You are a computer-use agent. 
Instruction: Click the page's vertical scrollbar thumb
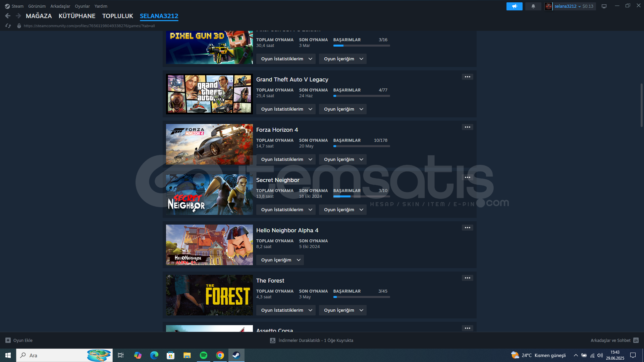pos(642,105)
